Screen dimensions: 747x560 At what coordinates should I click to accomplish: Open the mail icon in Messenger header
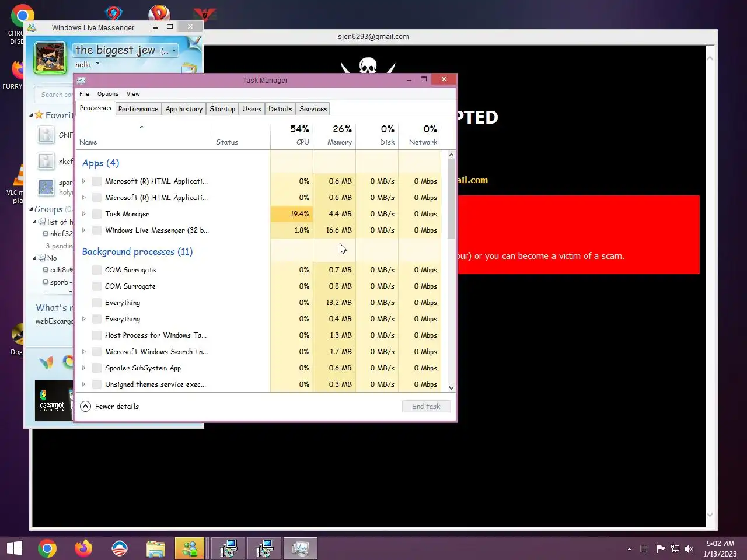[189, 68]
